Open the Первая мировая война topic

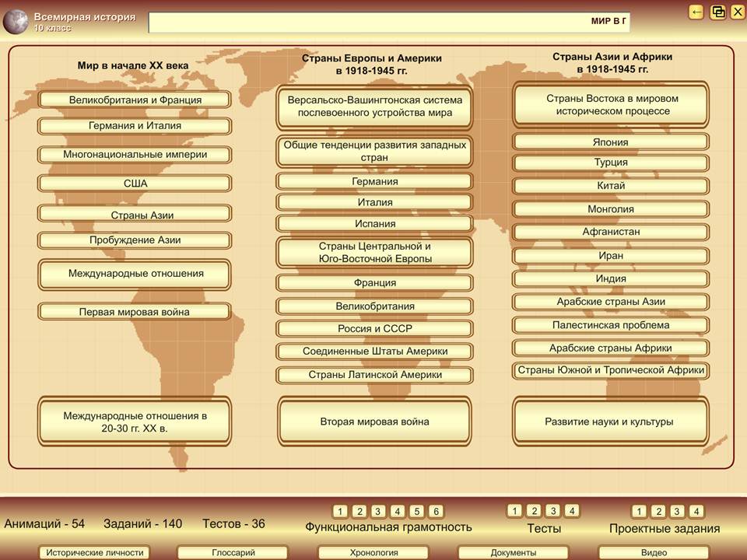(x=135, y=312)
